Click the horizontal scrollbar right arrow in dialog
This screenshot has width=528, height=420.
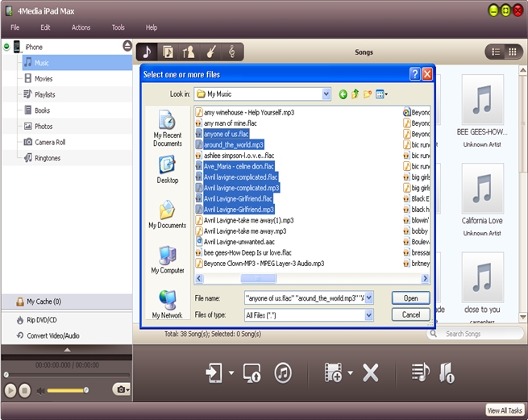426,278
